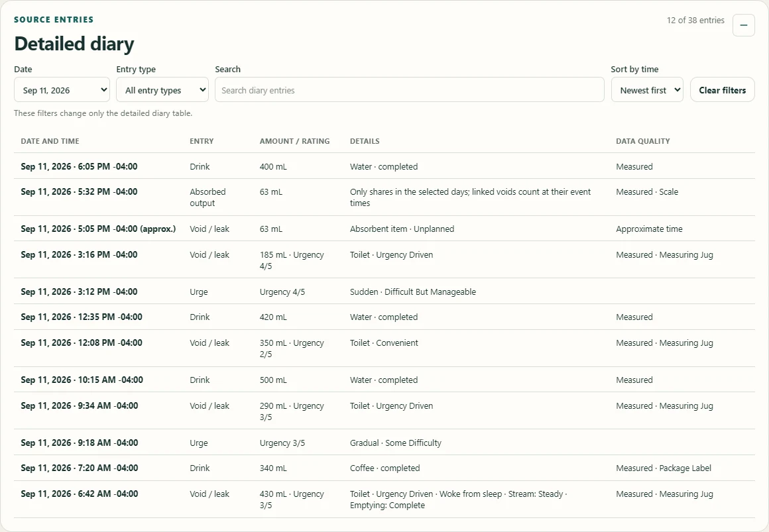This screenshot has height=532, width=769.
Task: Click the SOURCE ENTRIES label
Action: [x=54, y=20]
